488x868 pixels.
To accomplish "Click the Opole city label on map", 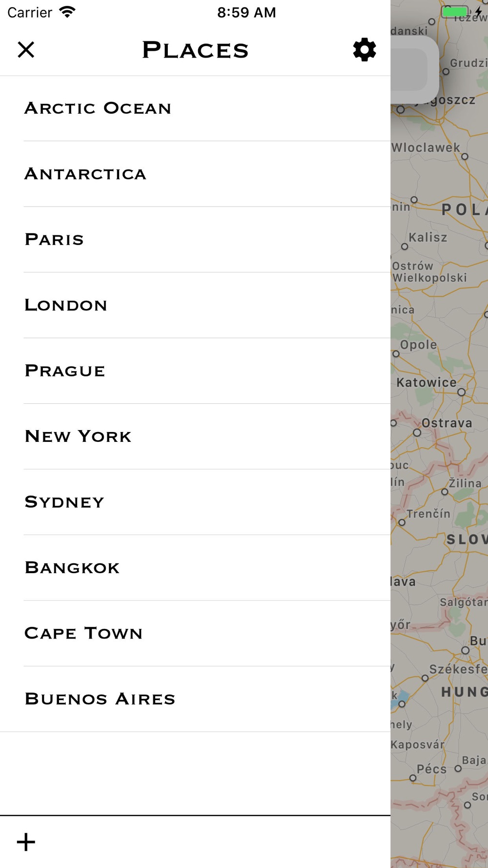I will (x=418, y=345).
